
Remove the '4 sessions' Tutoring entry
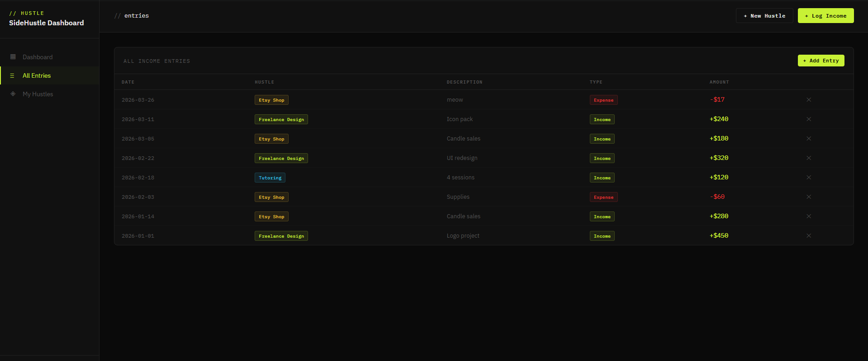(809, 178)
